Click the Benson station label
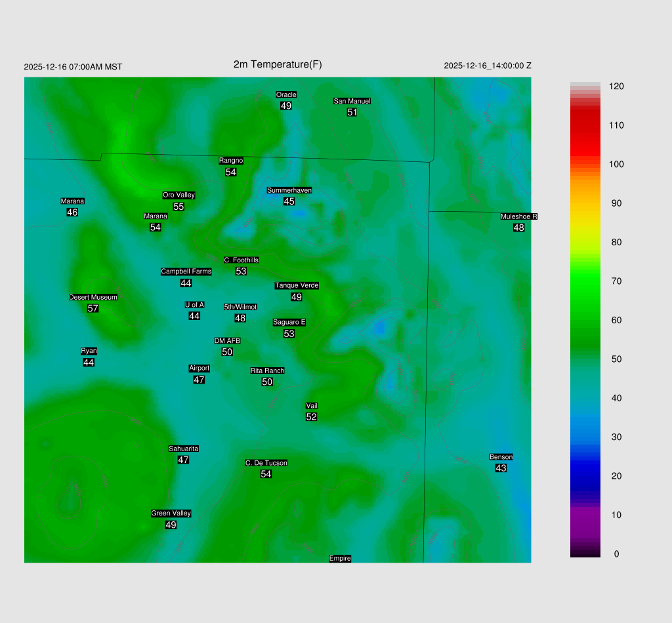This screenshot has height=623, width=672. [x=501, y=457]
